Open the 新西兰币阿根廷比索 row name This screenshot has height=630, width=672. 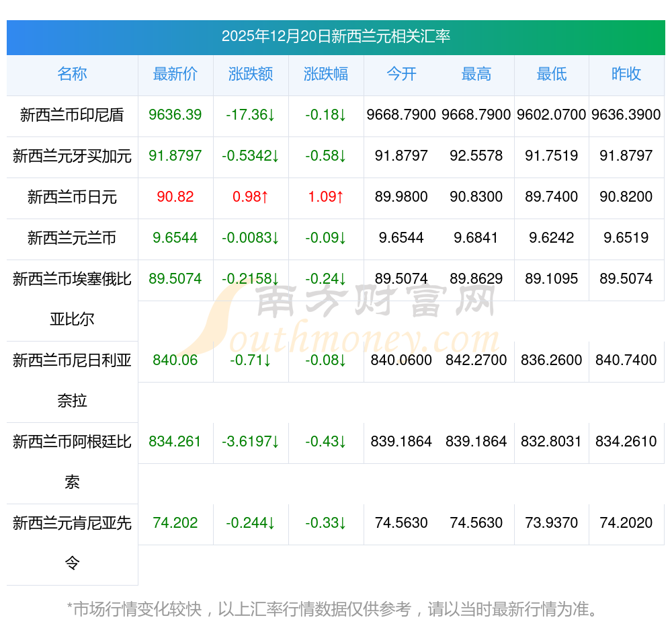(72, 461)
